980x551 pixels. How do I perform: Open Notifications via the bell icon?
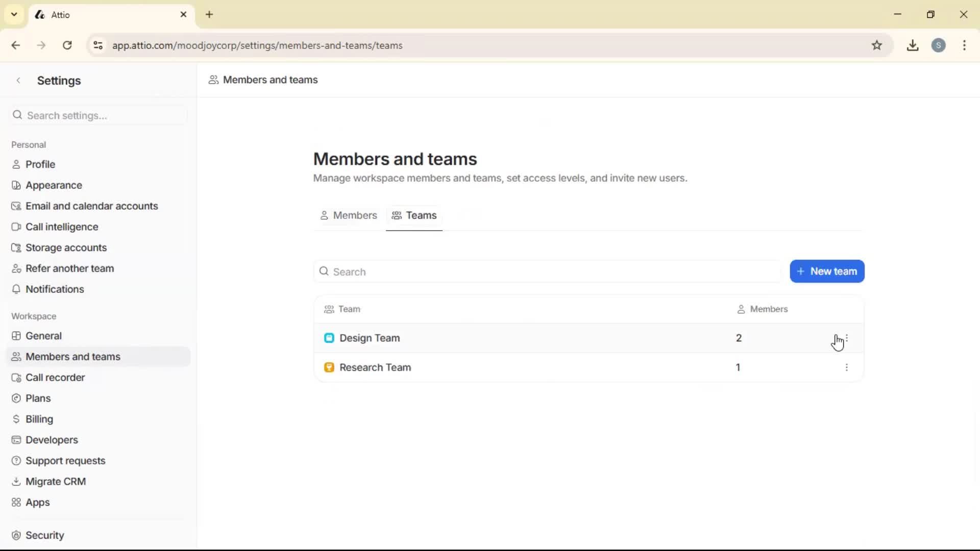pyautogui.click(x=16, y=289)
